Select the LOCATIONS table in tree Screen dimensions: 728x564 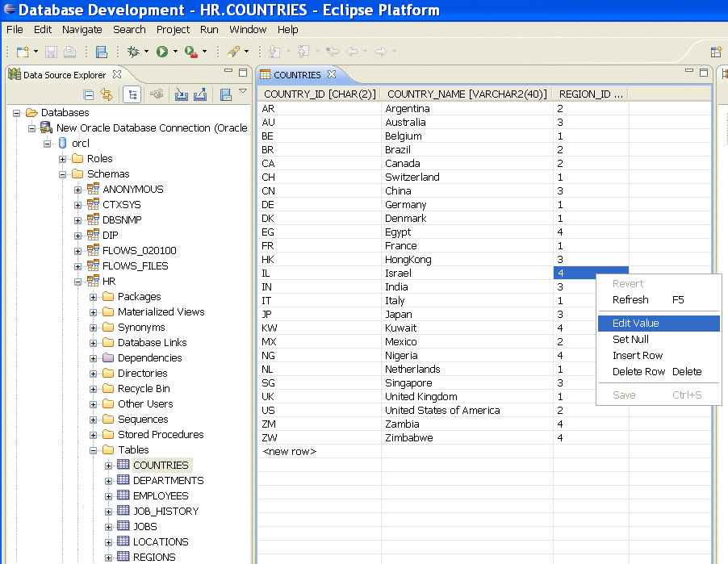(x=161, y=541)
